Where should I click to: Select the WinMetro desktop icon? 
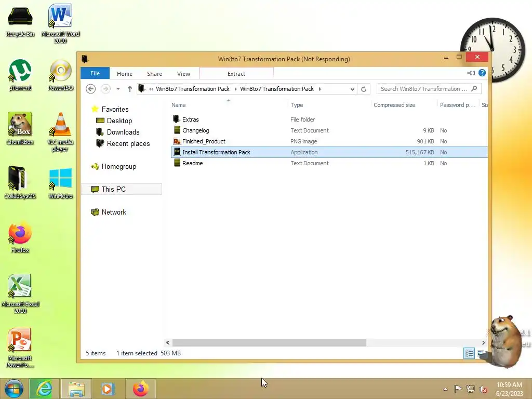tap(60, 183)
